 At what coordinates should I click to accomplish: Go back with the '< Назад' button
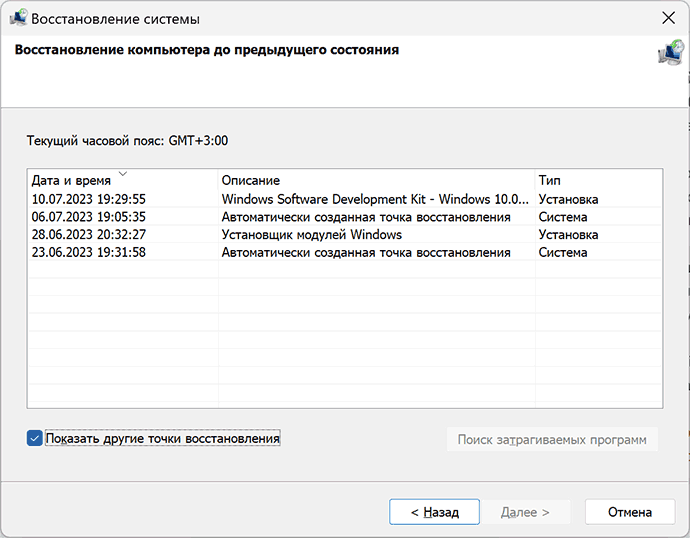pyautogui.click(x=434, y=512)
